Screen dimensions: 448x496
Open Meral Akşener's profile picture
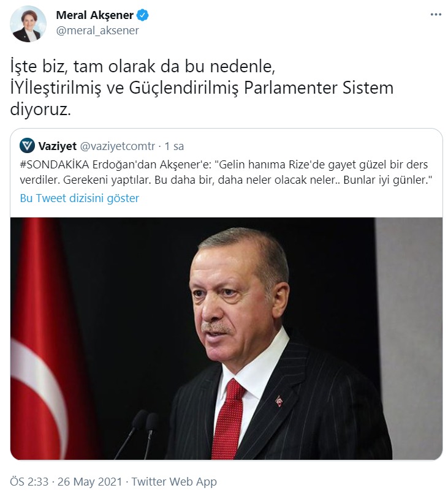(x=28, y=24)
